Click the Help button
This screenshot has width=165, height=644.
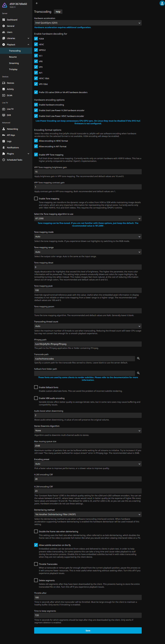point(58,12)
